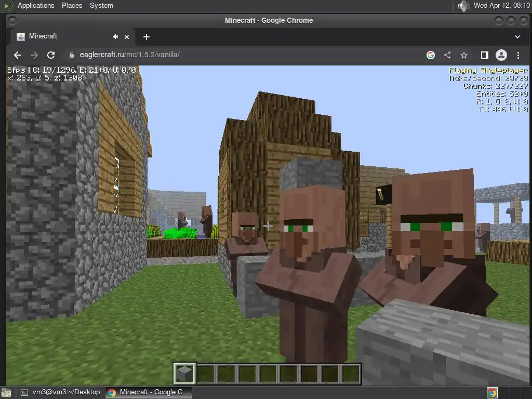
Task: Expand the tab search dropdown chevron
Action: tap(517, 37)
